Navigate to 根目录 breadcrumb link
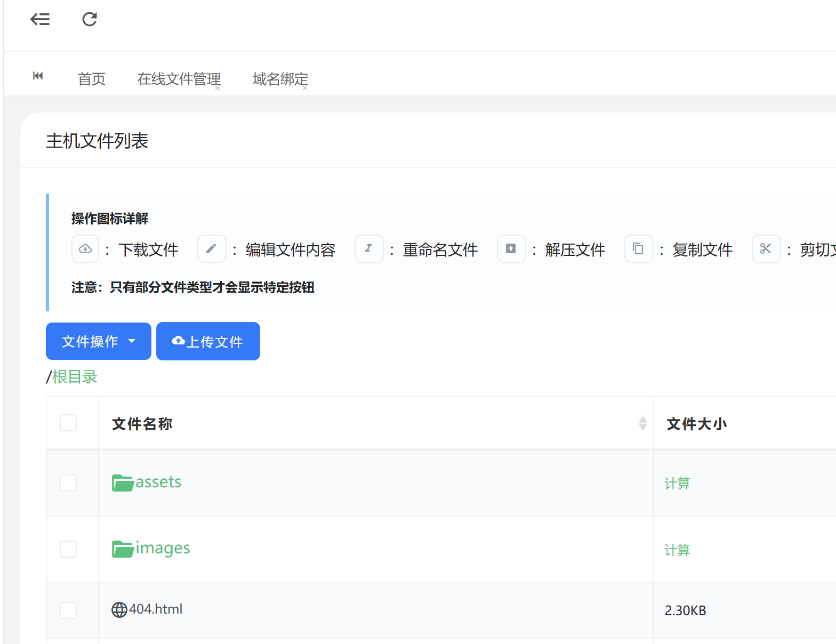This screenshot has height=644, width=836. coord(75,377)
